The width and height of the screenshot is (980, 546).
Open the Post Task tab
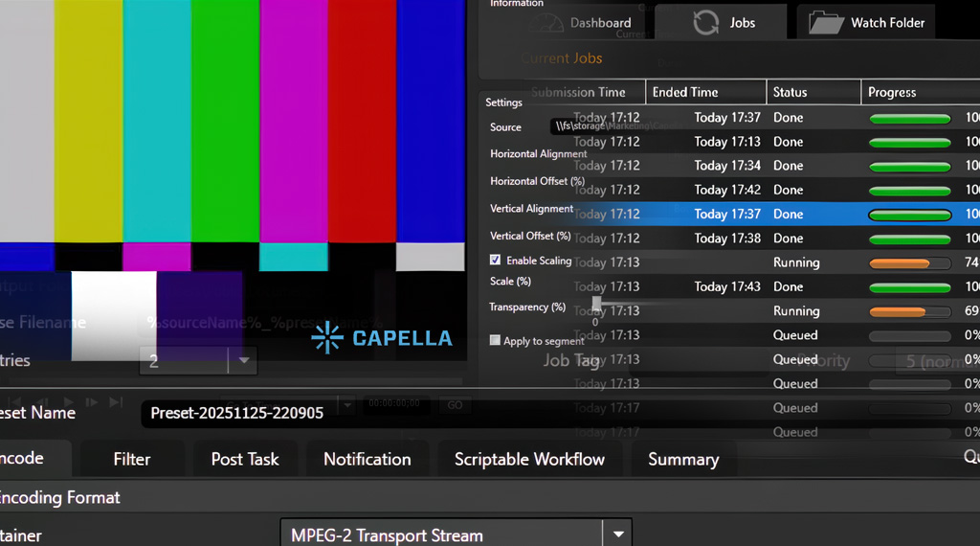[245, 459]
